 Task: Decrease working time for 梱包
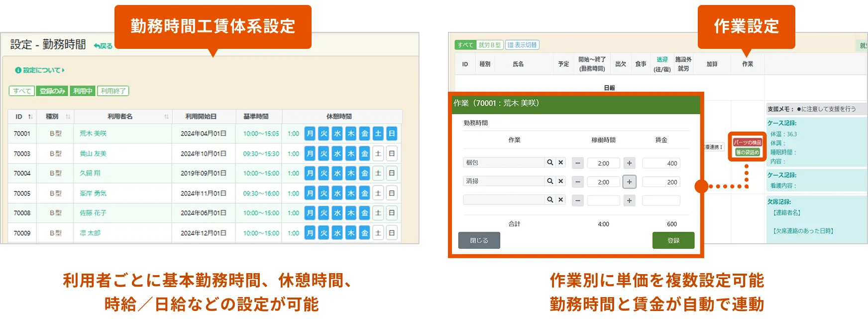coord(578,163)
